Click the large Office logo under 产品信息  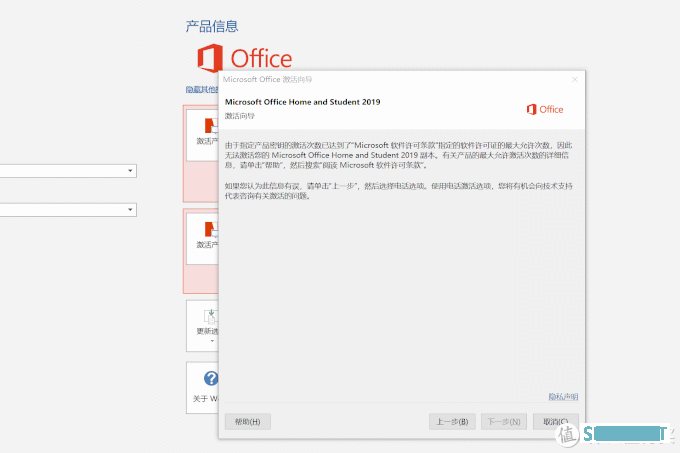coord(245,58)
